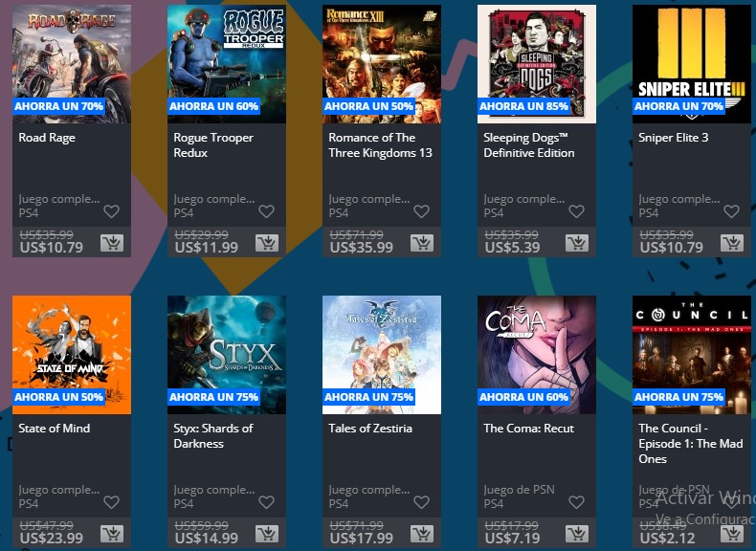Image resolution: width=756 pixels, height=551 pixels.
Task: Add Rogue Trooper Redux to cart
Action: [x=267, y=243]
